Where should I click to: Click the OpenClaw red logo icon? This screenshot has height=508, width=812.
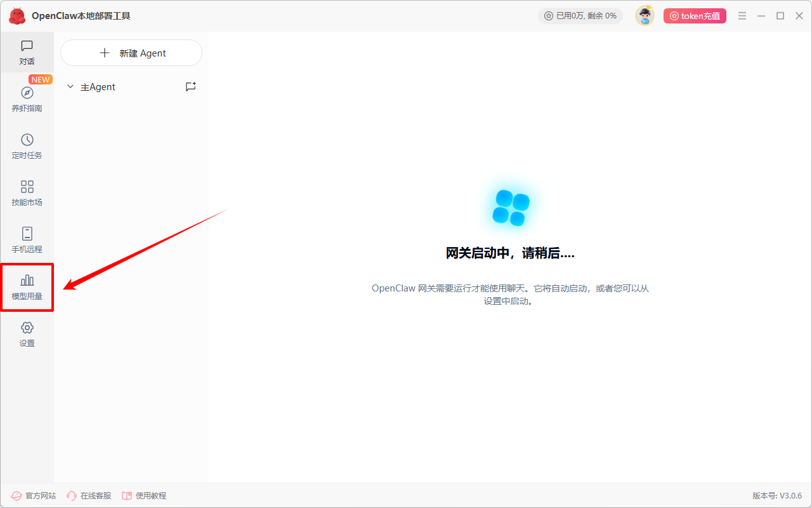(17, 16)
